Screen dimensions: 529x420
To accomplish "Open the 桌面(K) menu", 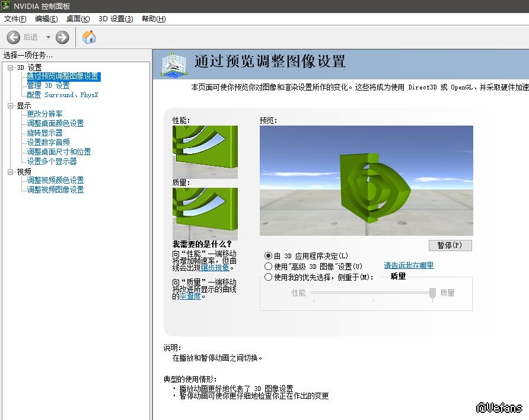I will point(78,19).
